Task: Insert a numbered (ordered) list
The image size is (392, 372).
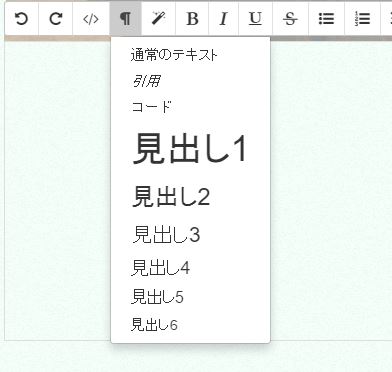Action: coord(362,19)
